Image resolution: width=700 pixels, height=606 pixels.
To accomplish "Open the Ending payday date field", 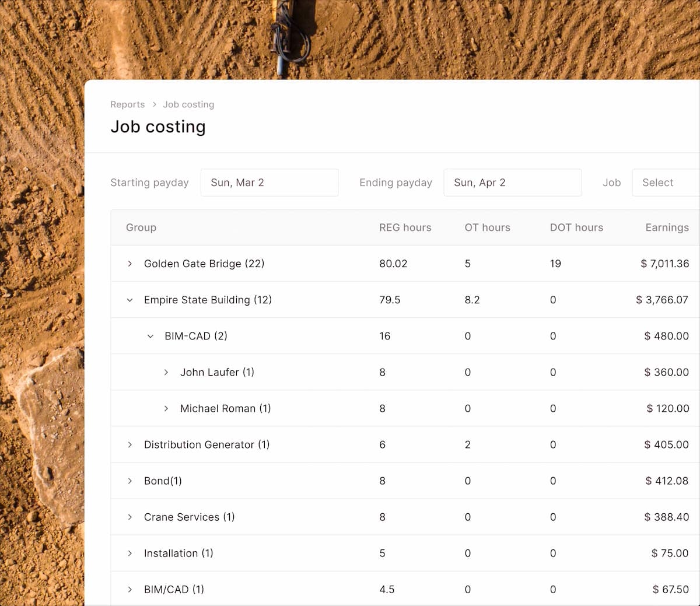I will coord(512,183).
